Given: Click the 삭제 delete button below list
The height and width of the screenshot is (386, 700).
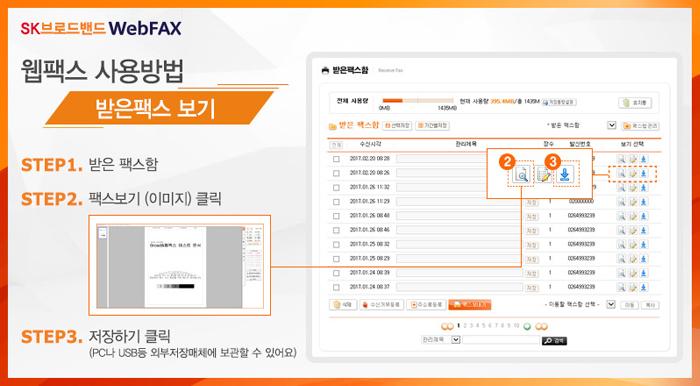Looking at the screenshot, I should tap(343, 305).
